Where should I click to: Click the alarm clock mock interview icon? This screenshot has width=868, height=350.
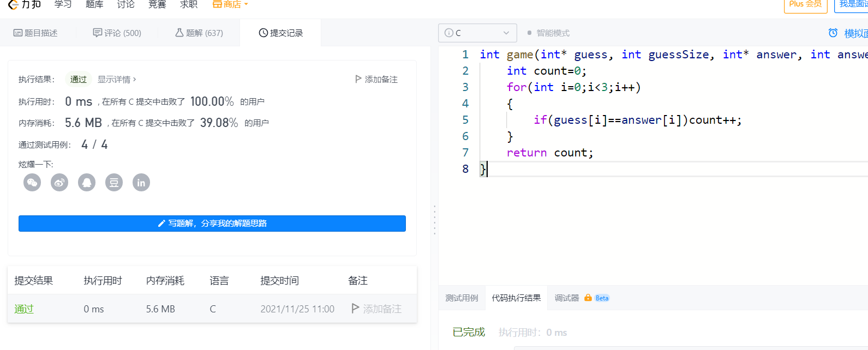coord(833,33)
